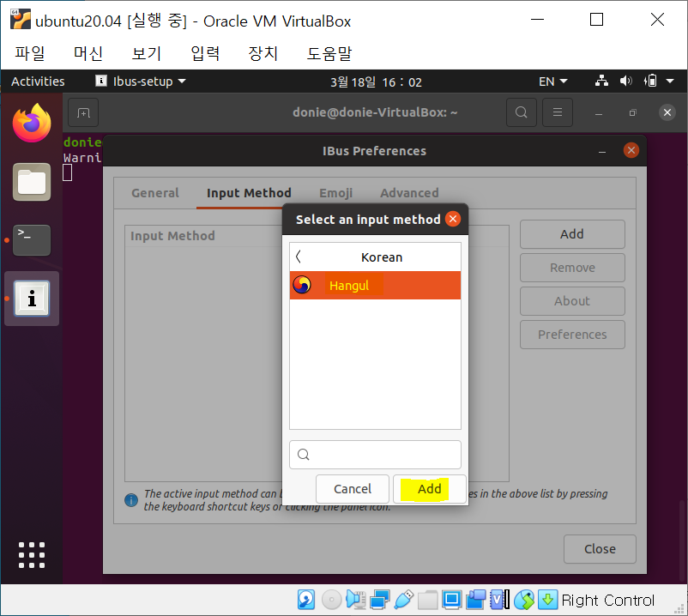
Task: Close the terminal window
Action: point(667,112)
